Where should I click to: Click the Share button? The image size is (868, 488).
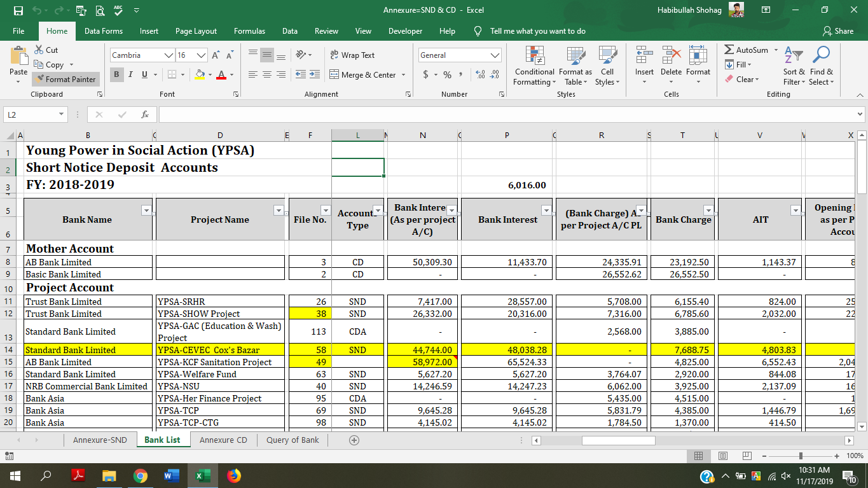[838, 31]
